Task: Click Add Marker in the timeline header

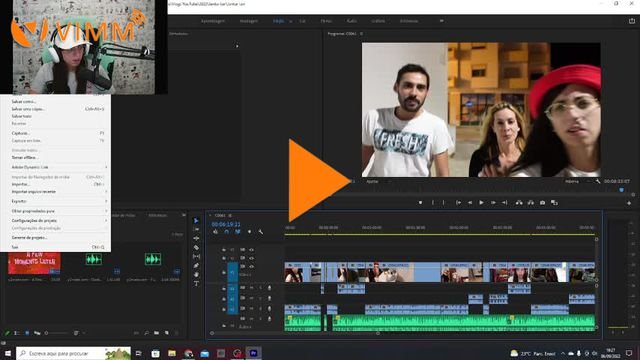Action: 249,232
